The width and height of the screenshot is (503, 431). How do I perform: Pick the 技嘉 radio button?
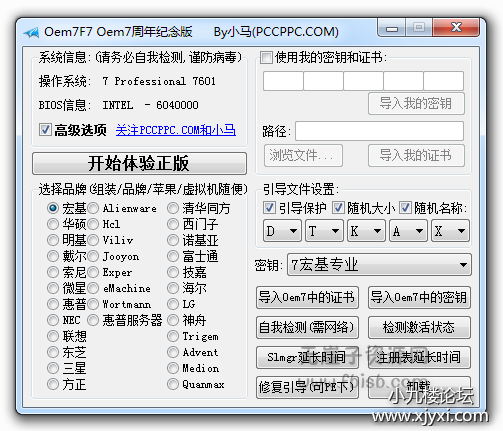tap(173, 272)
